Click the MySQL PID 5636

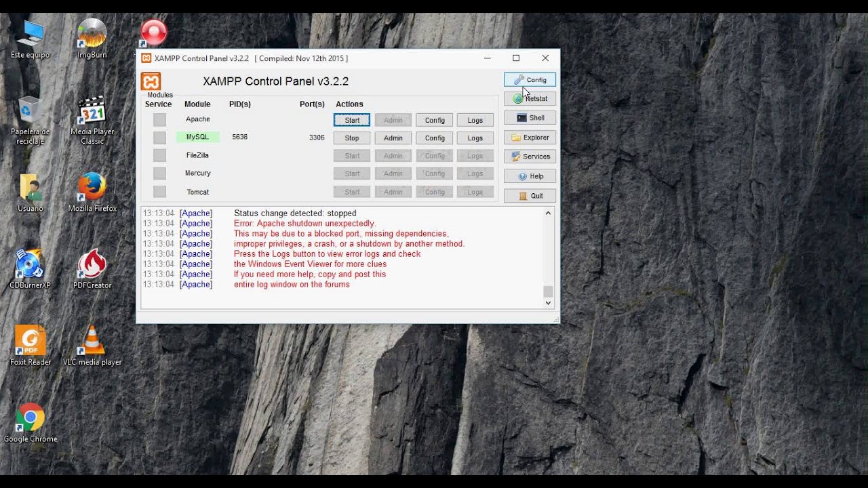[239, 137]
